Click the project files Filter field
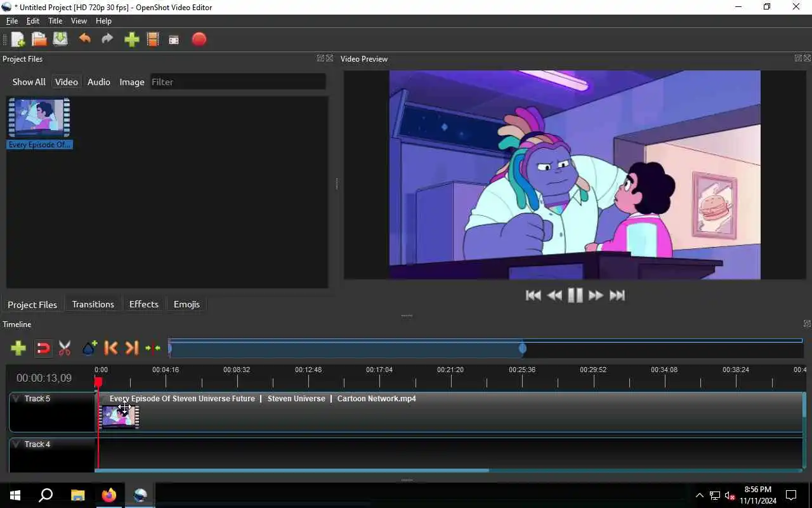This screenshot has width=812, height=508. (x=238, y=82)
